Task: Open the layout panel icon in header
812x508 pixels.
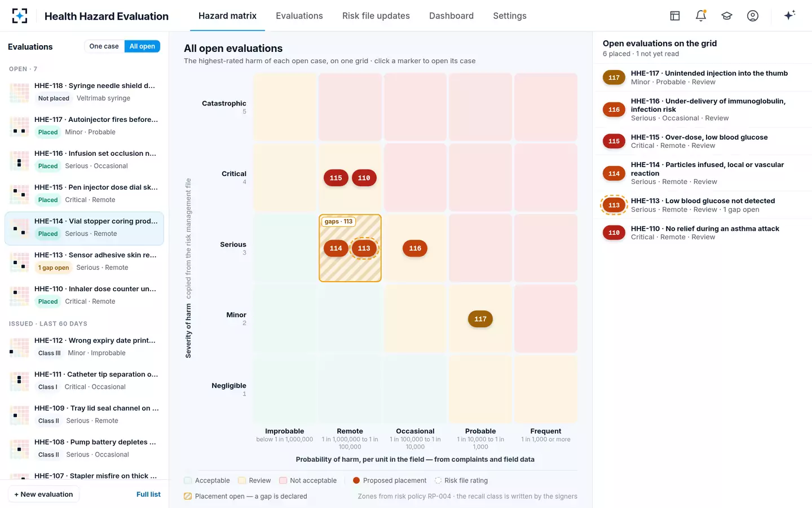Action: pyautogui.click(x=675, y=16)
